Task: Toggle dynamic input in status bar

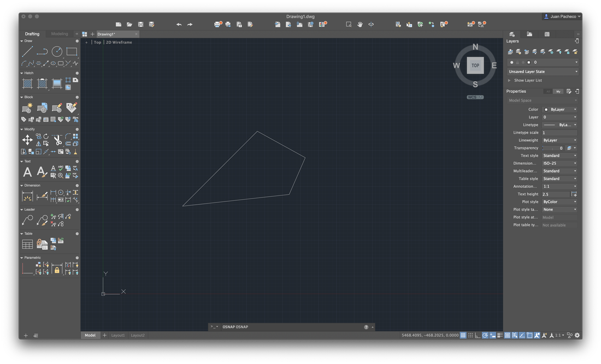Action: (x=492, y=335)
